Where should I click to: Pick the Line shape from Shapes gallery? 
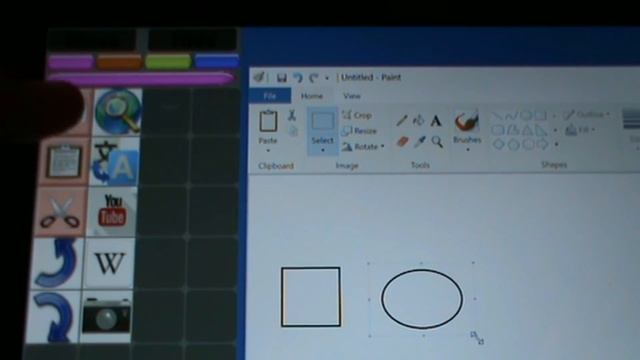[497, 116]
